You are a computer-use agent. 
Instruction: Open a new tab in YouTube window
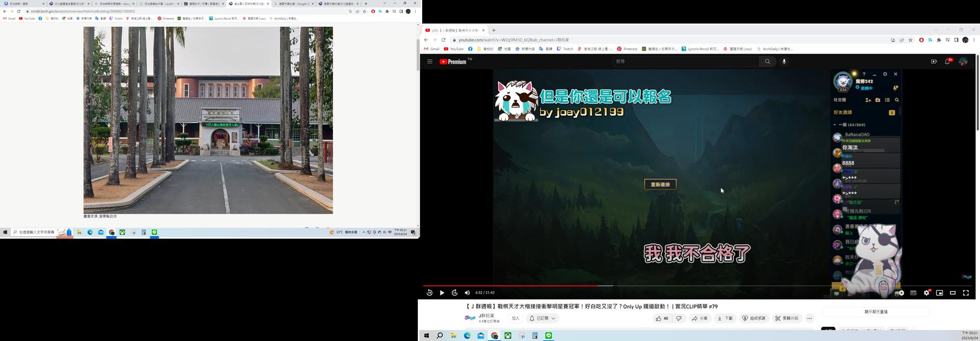[x=493, y=30]
